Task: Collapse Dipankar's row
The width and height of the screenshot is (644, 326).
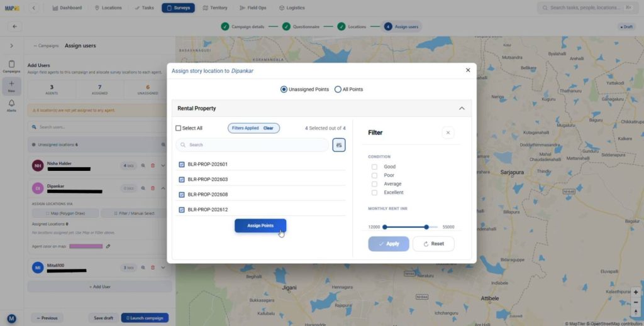Action: tap(163, 188)
